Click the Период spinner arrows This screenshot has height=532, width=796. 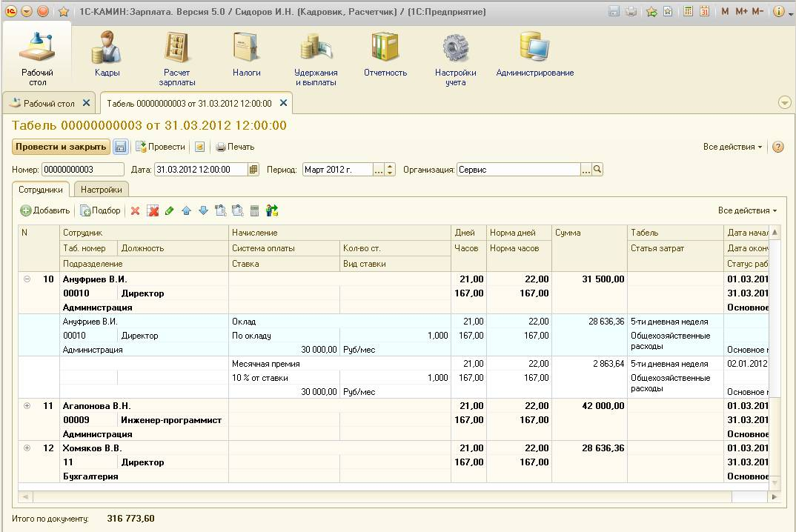[391, 170]
